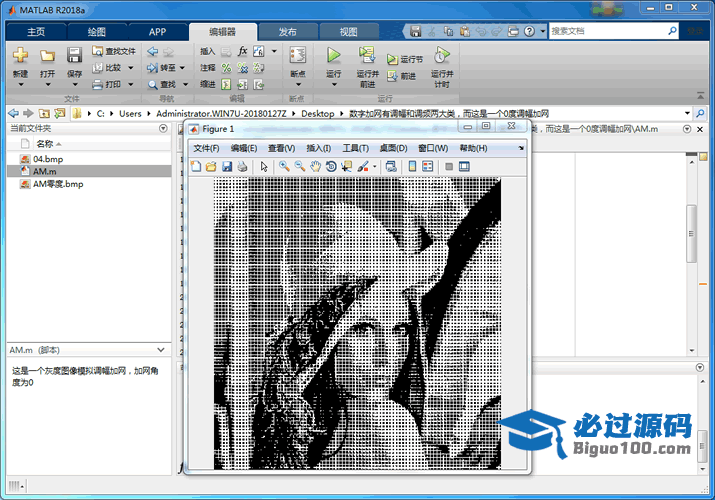Switch to the 绘图 (Plots) tab

click(x=97, y=31)
